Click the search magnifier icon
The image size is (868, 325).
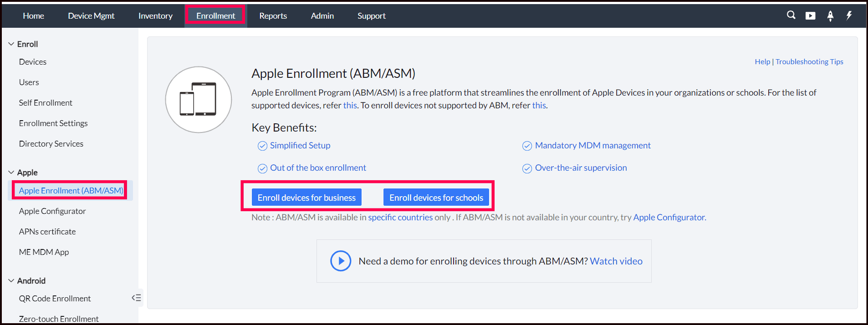coord(791,15)
